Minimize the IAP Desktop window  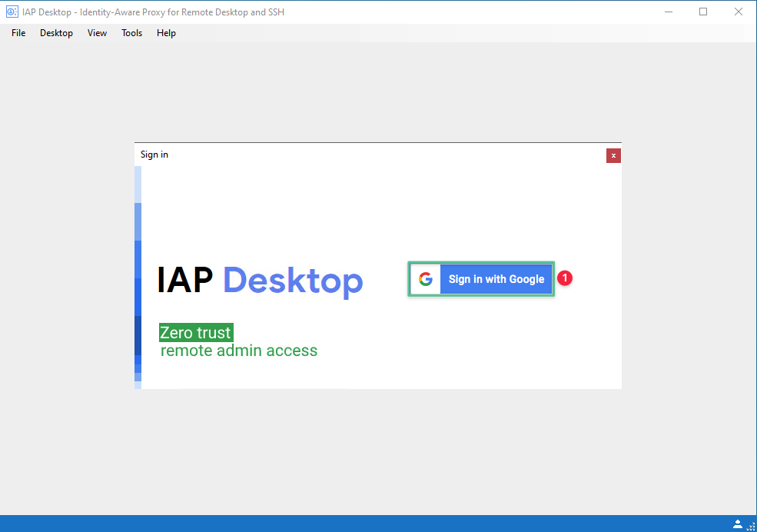(669, 12)
